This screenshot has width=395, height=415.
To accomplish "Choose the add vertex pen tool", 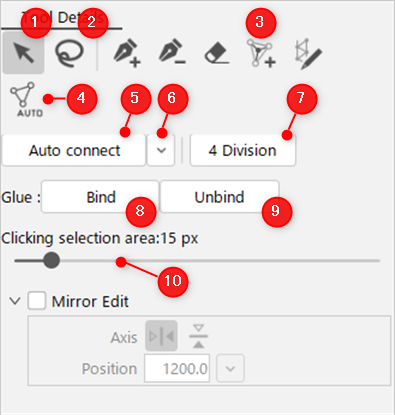I will tap(127, 53).
